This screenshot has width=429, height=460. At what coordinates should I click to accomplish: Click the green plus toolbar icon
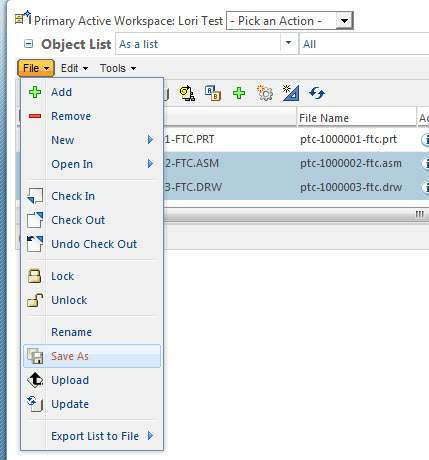coord(239,93)
